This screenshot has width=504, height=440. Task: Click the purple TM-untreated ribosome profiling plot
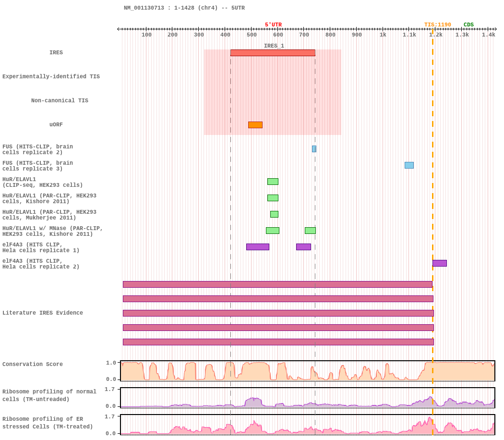[x=308, y=398]
